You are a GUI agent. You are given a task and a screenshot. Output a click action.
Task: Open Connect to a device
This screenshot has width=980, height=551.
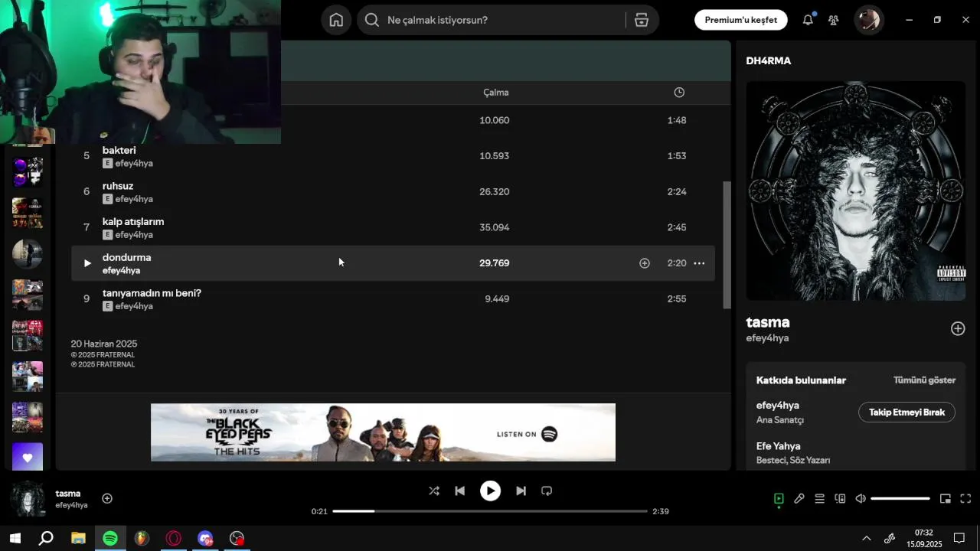pyautogui.click(x=840, y=499)
